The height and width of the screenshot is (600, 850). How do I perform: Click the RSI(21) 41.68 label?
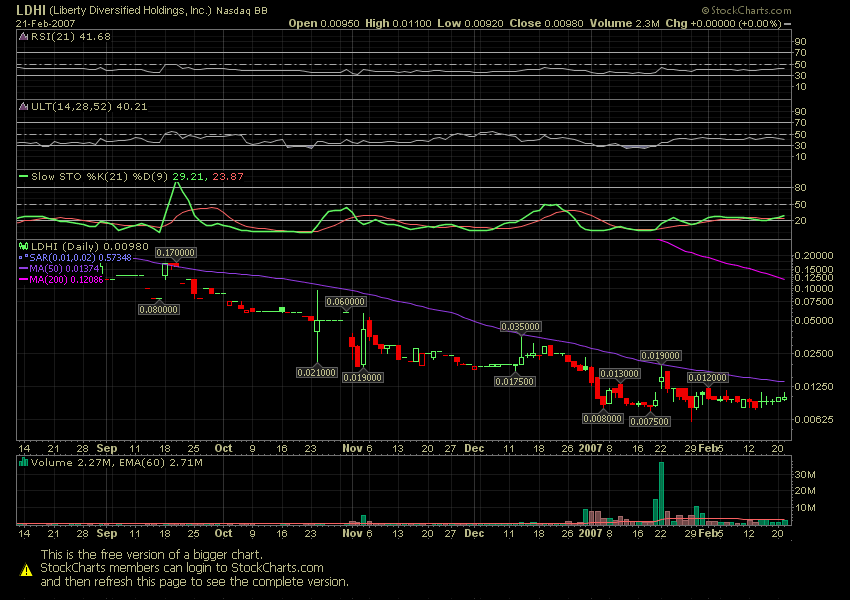(70, 37)
